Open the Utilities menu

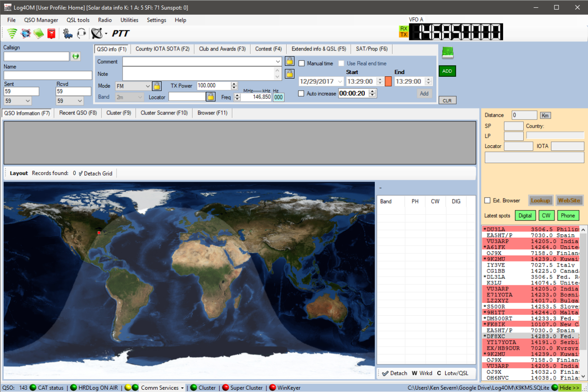tap(130, 20)
